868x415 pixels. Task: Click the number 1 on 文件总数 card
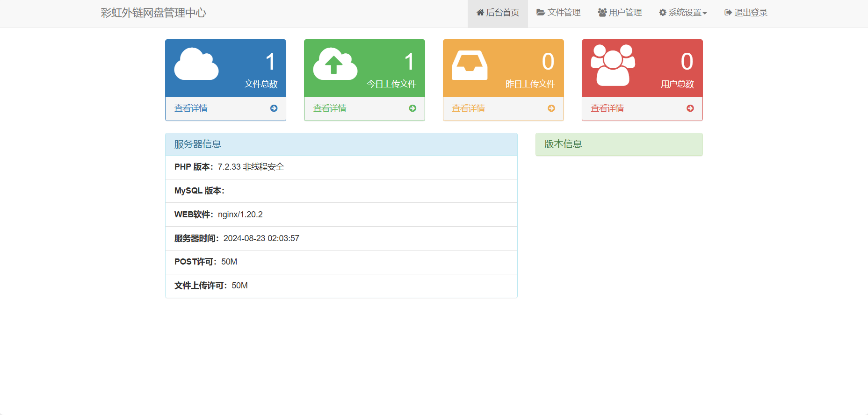(x=271, y=62)
